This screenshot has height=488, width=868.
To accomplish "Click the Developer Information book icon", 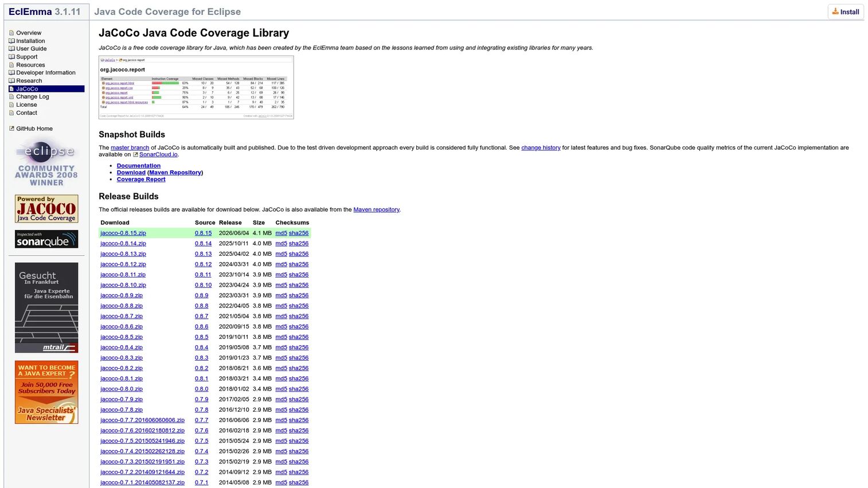I will (11, 73).
